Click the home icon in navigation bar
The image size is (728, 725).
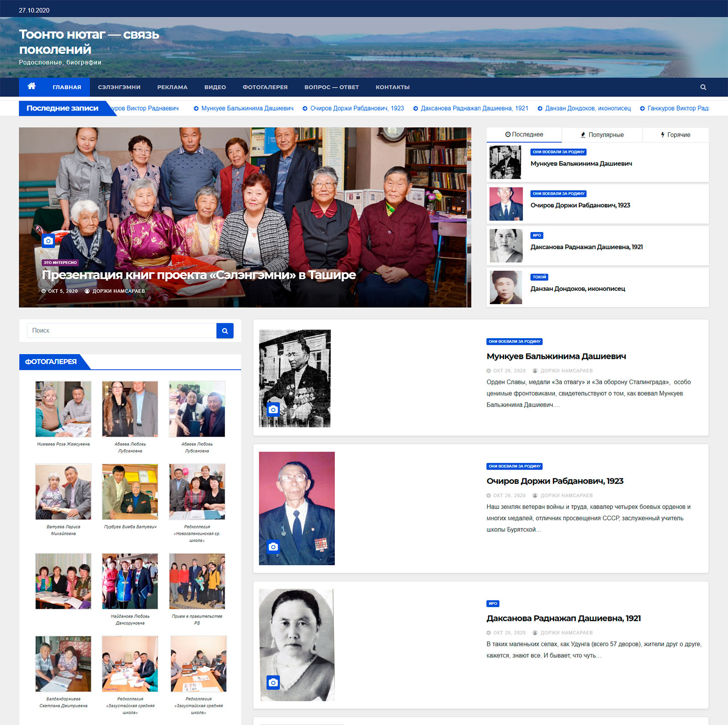pyautogui.click(x=31, y=86)
